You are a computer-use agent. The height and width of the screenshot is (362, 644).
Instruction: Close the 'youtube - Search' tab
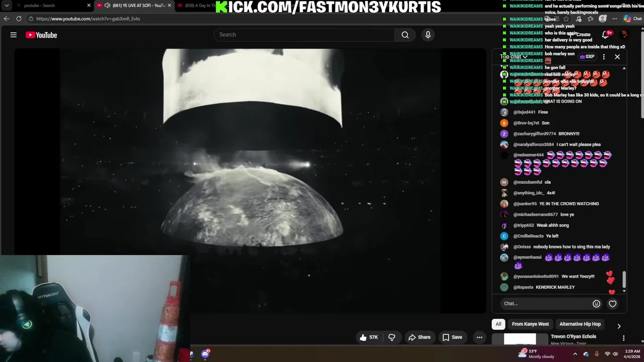[x=89, y=6]
